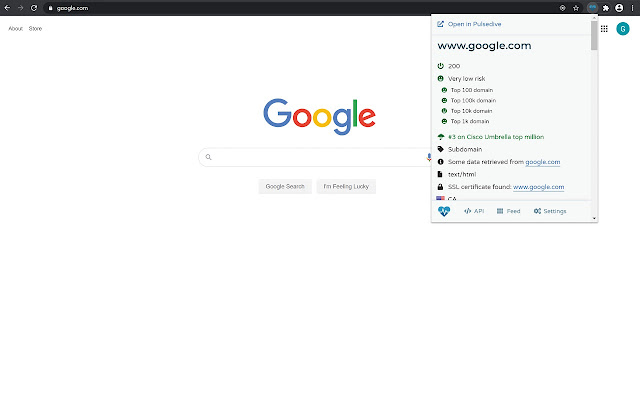Reload the page with refresh icon
The height and width of the screenshot is (400, 640).
pyautogui.click(x=34, y=8)
